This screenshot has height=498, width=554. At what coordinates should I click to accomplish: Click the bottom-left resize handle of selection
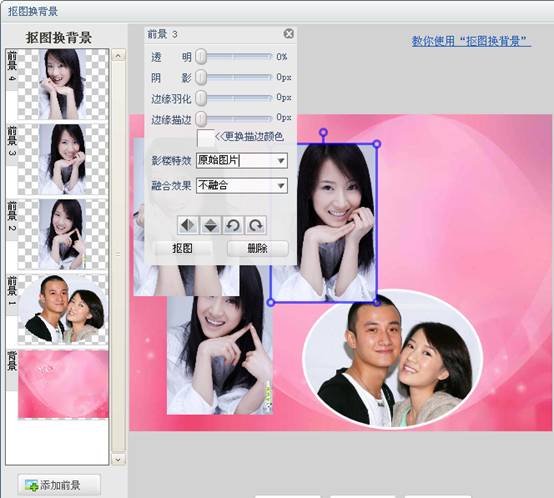coord(271,302)
